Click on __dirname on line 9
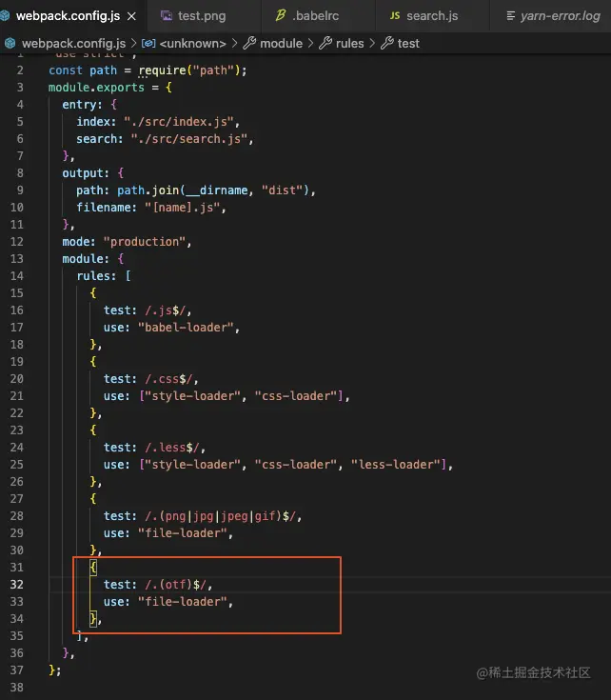 [217, 190]
